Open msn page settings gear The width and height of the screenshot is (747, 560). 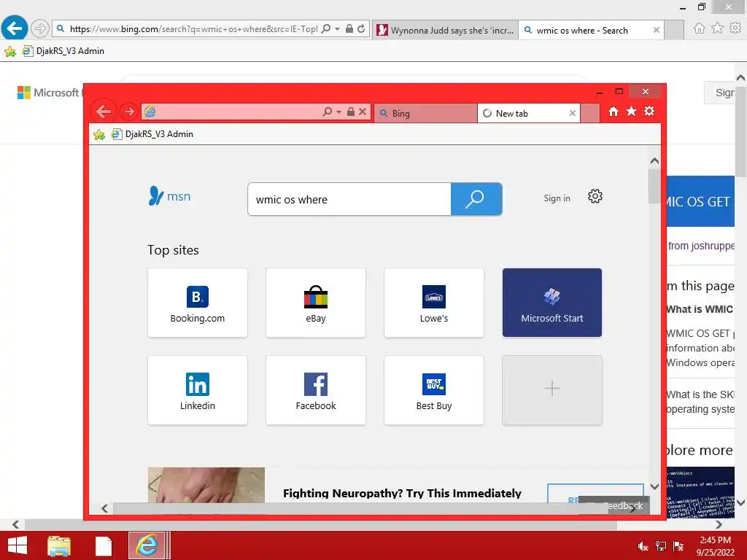point(595,196)
